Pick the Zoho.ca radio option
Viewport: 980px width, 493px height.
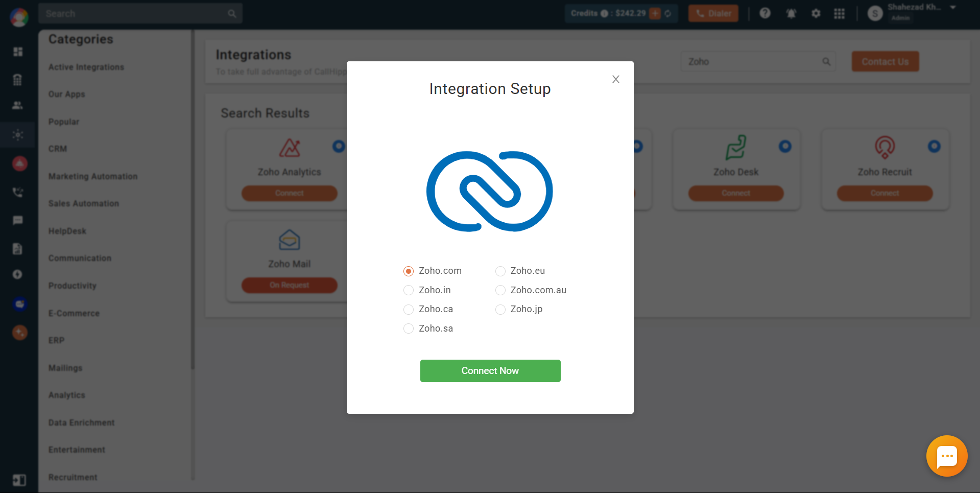coord(408,309)
